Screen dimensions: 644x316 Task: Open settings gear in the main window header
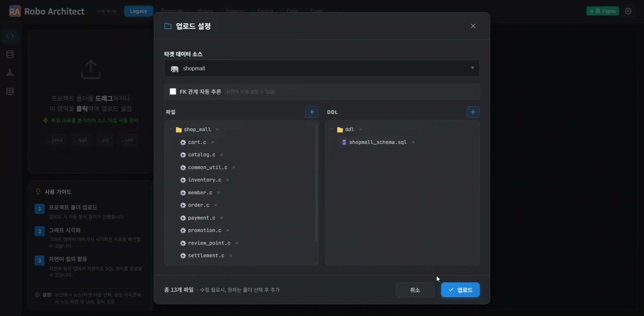(628, 11)
